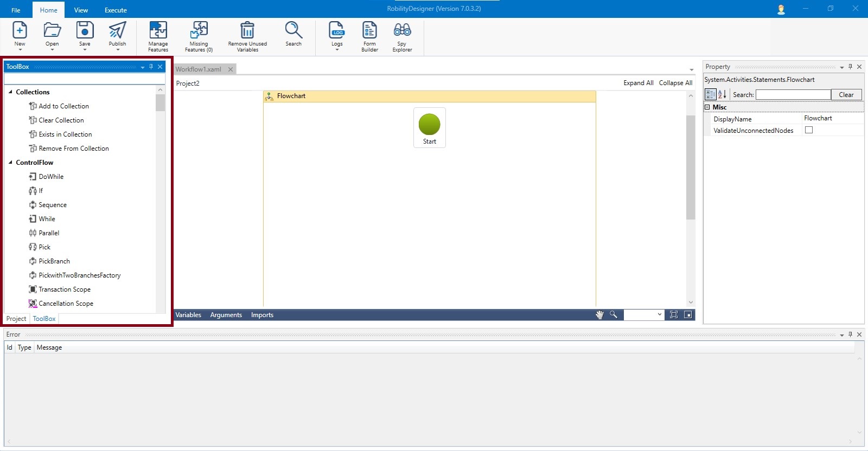Switch to the Project tab
Viewport: 868px width, 451px height.
click(x=16, y=319)
